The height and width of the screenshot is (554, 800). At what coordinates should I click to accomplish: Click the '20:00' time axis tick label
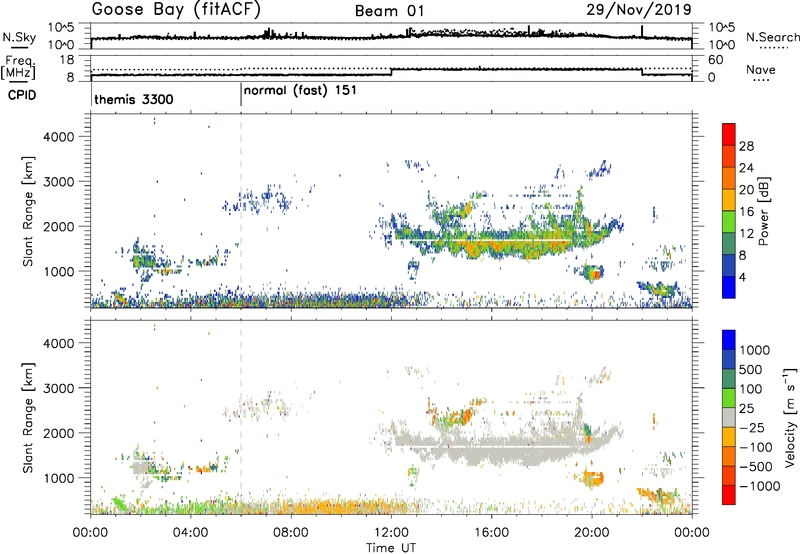(x=592, y=533)
